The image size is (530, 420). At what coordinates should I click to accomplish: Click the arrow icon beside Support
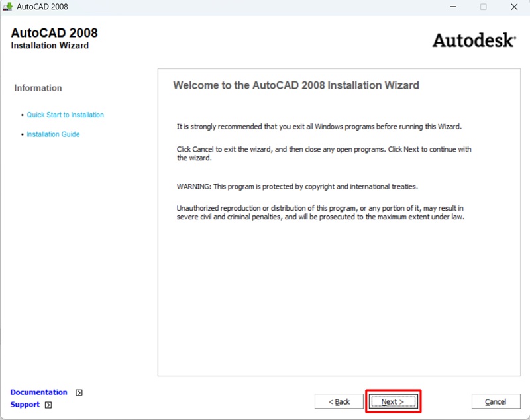[x=48, y=405]
